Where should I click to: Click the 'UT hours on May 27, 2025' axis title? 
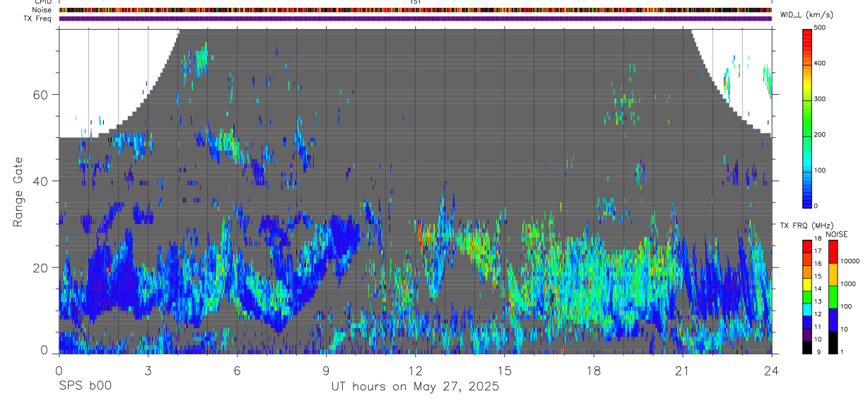coord(415,386)
